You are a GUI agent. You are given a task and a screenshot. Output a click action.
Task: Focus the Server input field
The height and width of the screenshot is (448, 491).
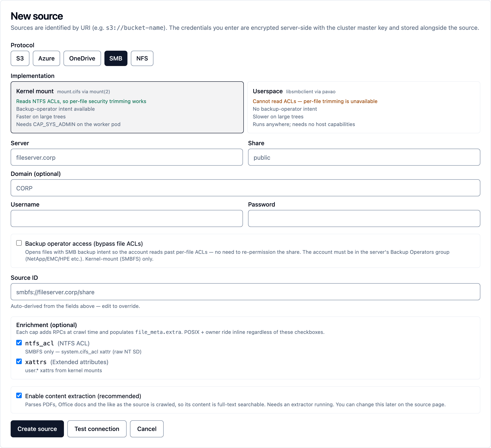127,157
